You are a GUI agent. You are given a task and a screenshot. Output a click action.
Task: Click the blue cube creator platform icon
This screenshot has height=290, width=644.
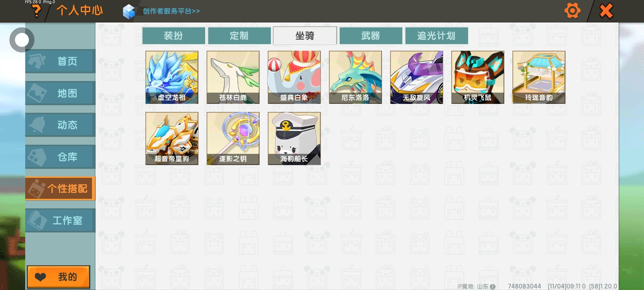pyautogui.click(x=129, y=12)
